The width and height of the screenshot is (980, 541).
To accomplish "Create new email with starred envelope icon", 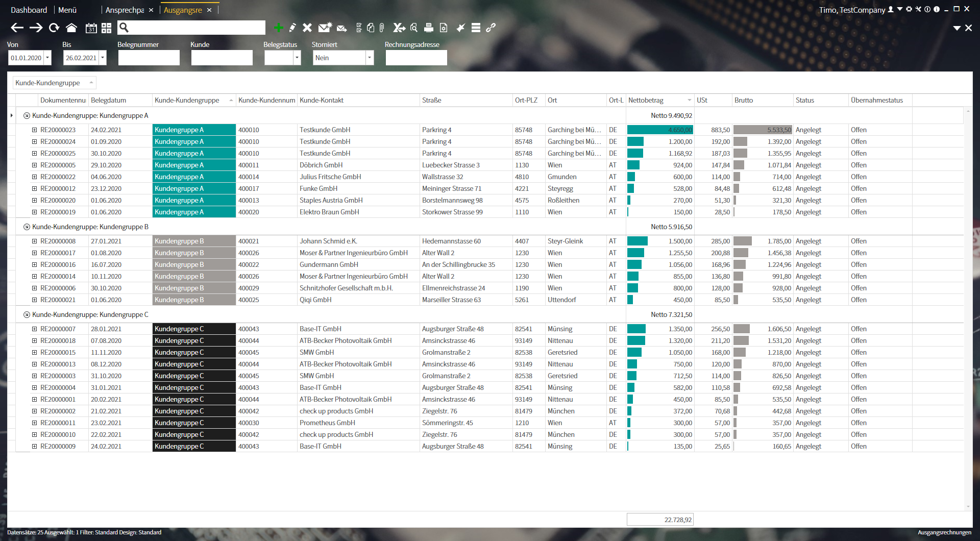I will pyautogui.click(x=325, y=28).
